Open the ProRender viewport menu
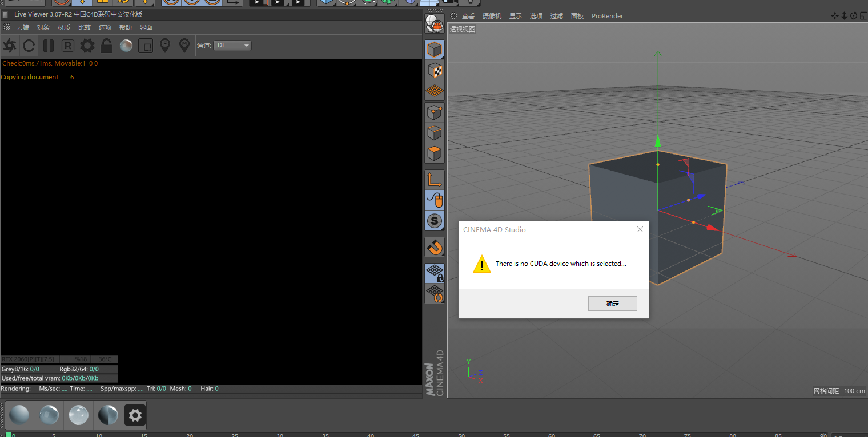 608,16
